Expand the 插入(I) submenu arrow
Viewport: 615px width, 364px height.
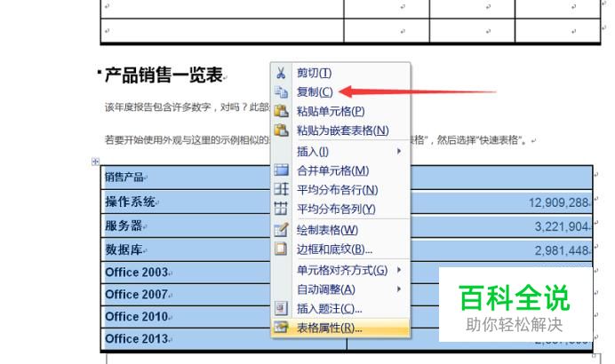click(x=399, y=151)
